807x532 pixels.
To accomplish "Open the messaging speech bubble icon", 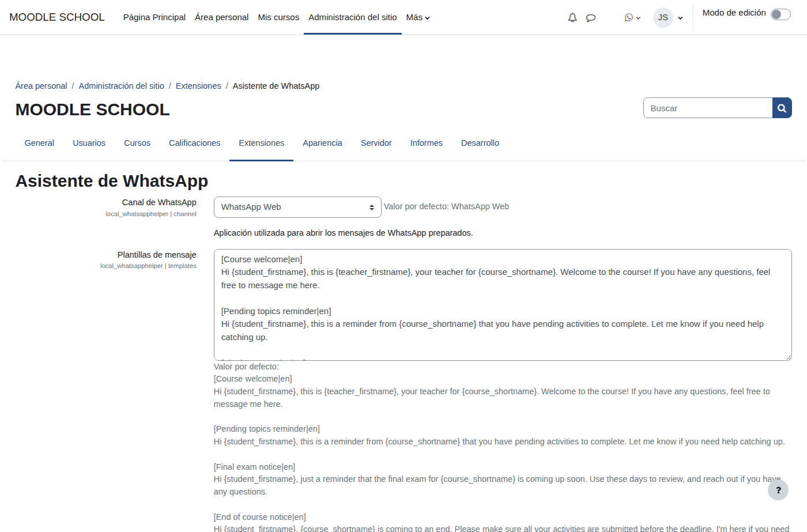I will (591, 18).
